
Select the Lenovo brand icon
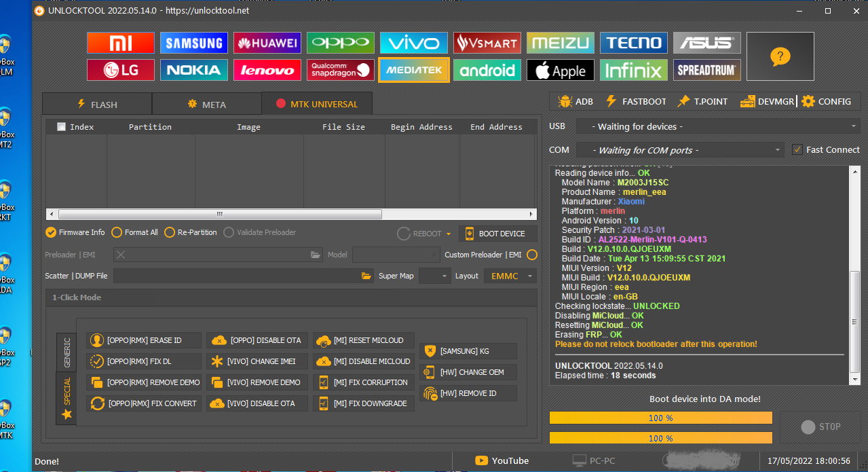pyautogui.click(x=267, y=70)
